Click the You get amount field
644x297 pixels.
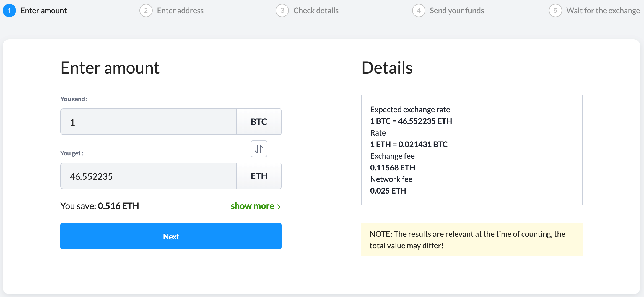(x=149, y=176)
